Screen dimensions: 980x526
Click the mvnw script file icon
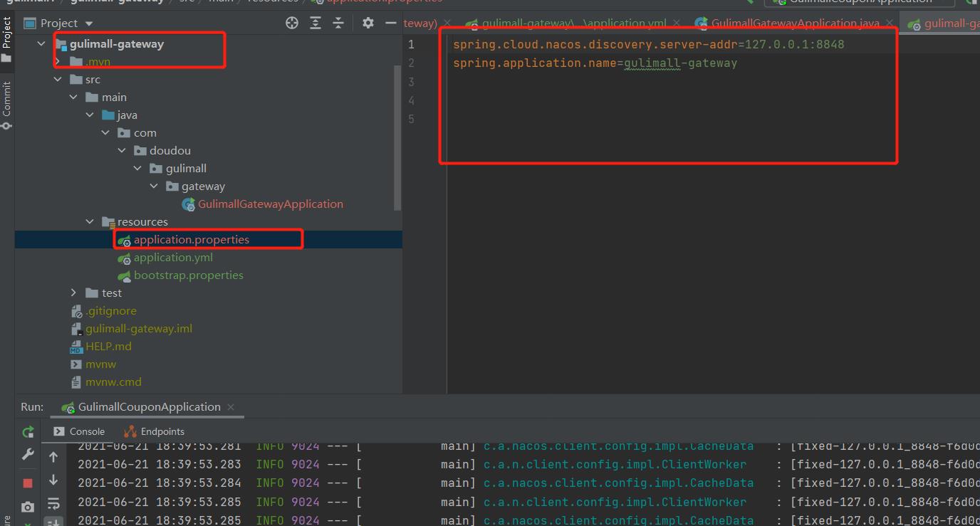(77, 364)
